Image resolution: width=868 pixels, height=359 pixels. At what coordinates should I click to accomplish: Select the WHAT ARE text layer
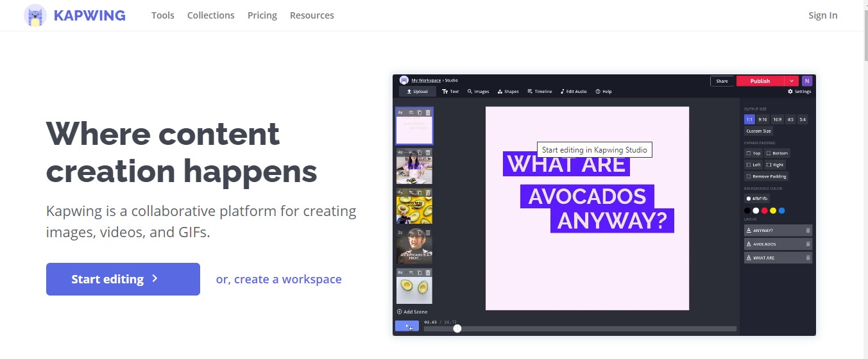(778, 258)
